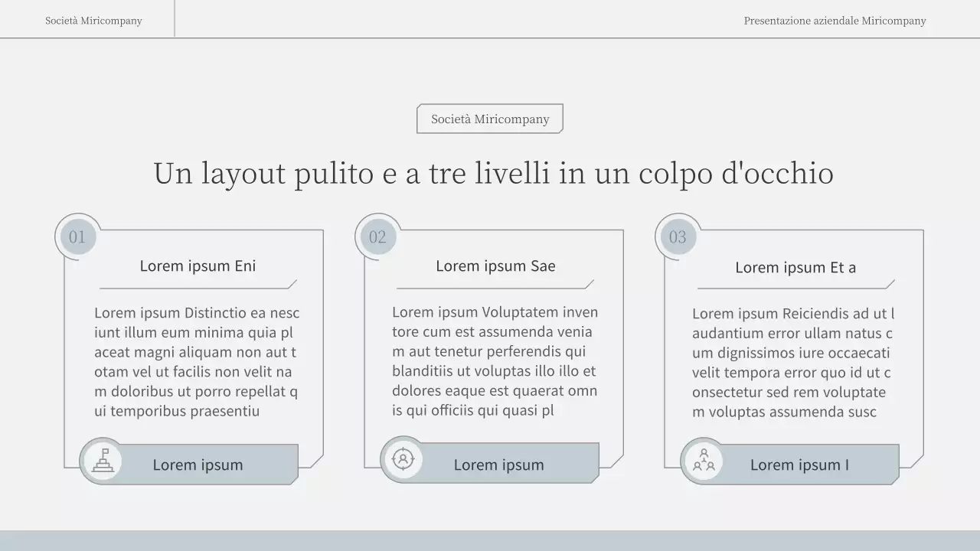Click the paragraph text inside card 01
The image size is (980, 551).
click(197, 361)
